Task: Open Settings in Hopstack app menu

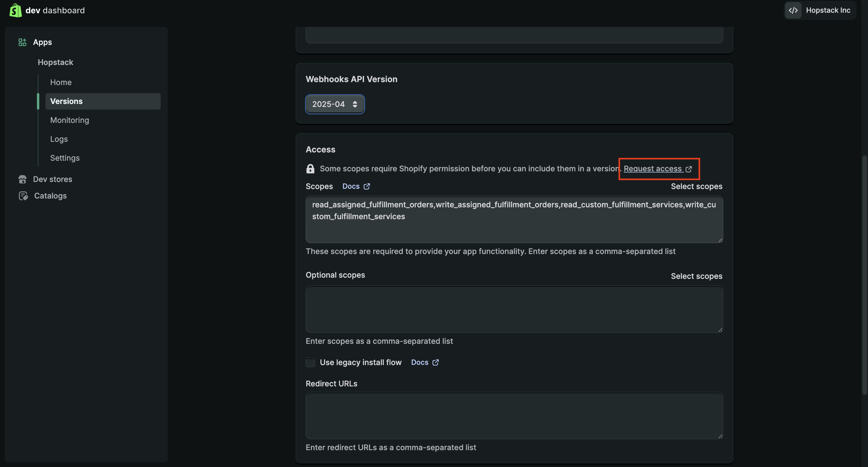Action: pos(65,158)
